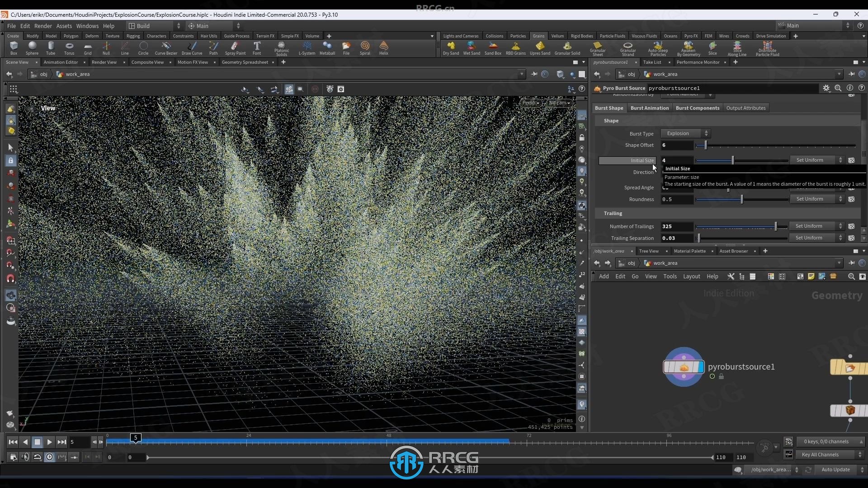Click the Burst Animation tab
The image size is (868, 488).
click(649, 108)
